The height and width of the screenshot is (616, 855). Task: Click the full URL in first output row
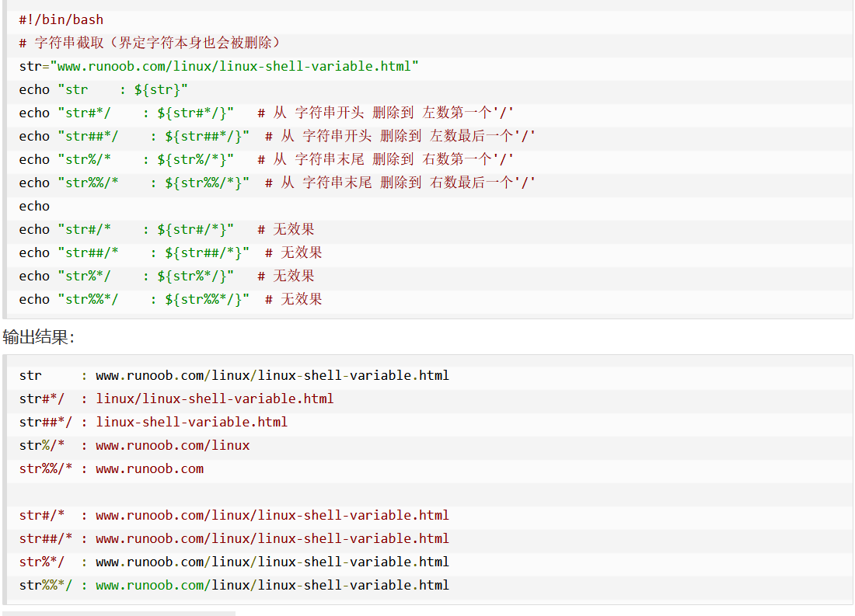click(272, 375)
